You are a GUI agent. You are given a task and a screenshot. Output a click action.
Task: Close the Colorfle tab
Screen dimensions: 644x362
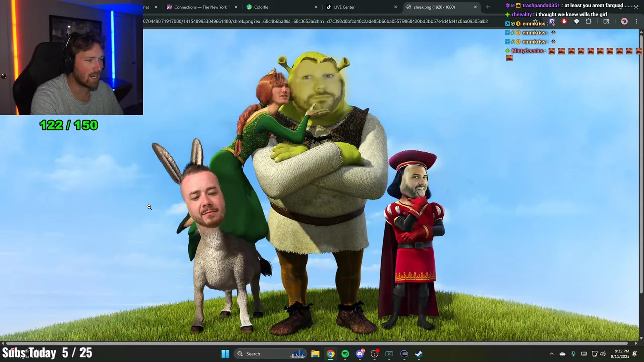316,7
